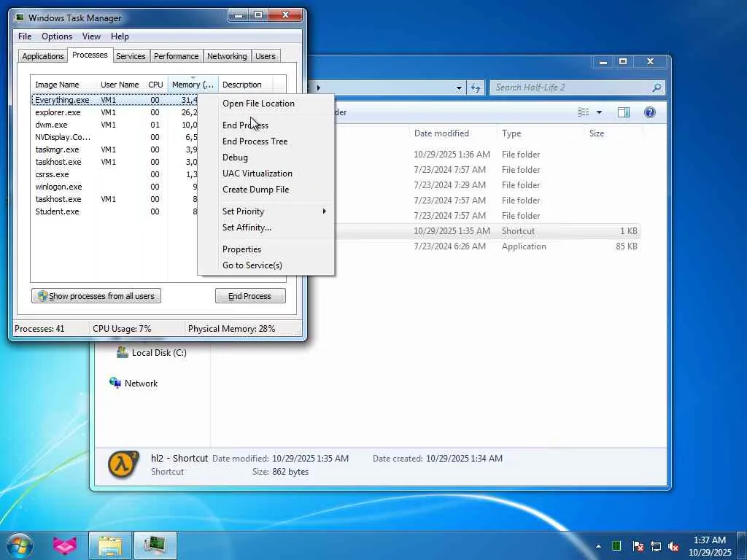Click the search magnifier icon

(657, 87)
